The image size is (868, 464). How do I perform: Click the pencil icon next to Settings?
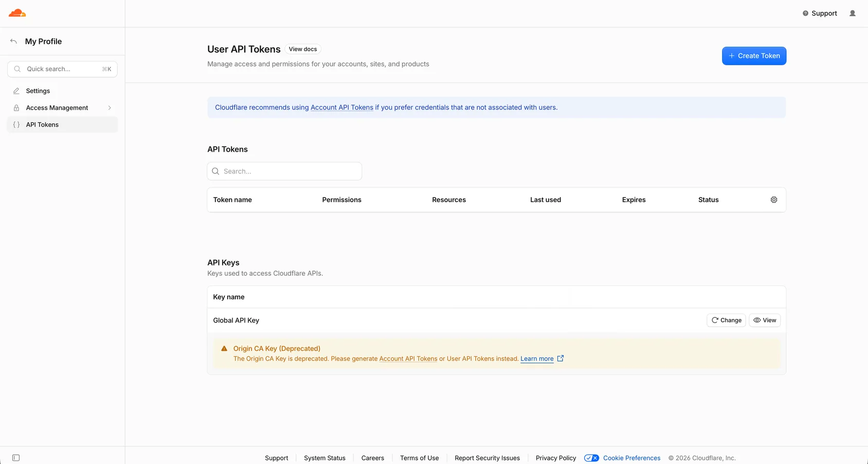point(16,91)
